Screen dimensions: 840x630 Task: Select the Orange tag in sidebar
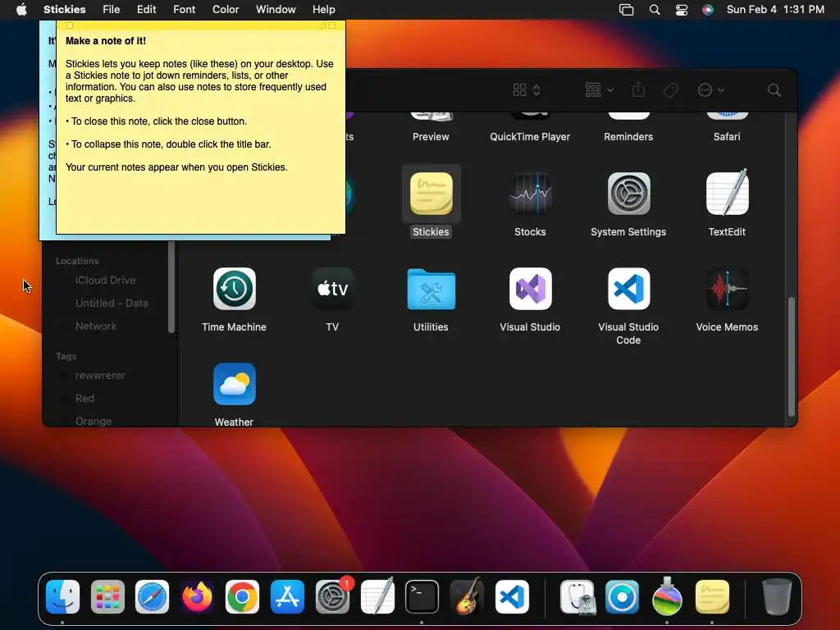click(x=94, y=421)
